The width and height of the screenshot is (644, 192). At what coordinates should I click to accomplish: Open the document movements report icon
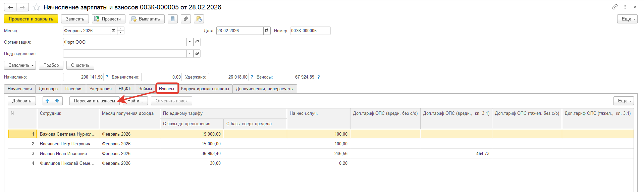point(173,19)
